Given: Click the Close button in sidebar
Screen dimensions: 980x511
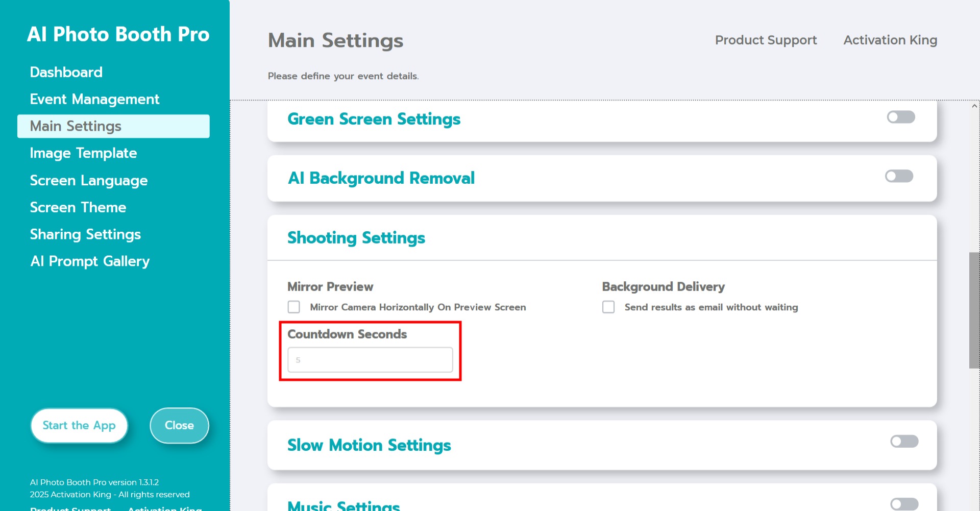Looking at the screenshot, I should tap(179, 425).
